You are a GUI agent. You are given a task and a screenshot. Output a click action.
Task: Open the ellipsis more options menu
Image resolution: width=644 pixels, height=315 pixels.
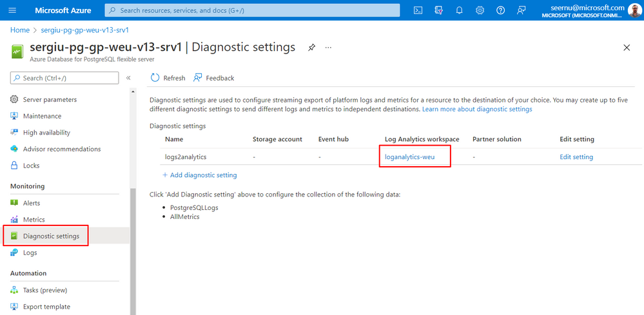pos(328,48)
